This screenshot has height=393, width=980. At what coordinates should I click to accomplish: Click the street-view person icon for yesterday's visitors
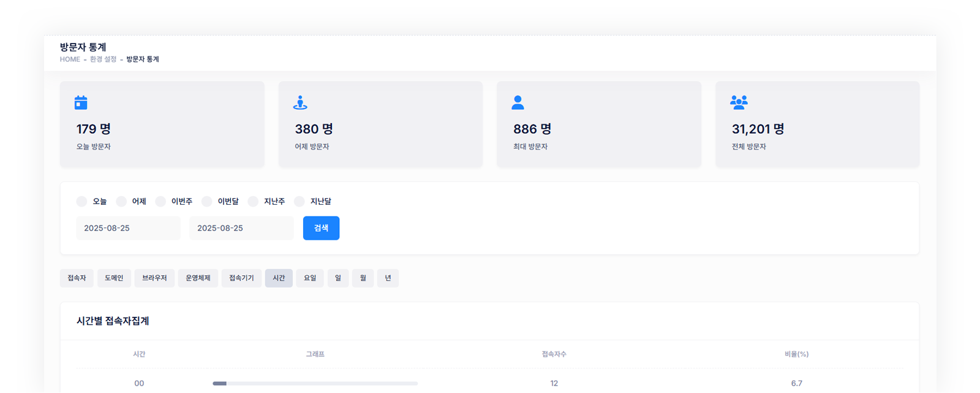pos(300,102)
